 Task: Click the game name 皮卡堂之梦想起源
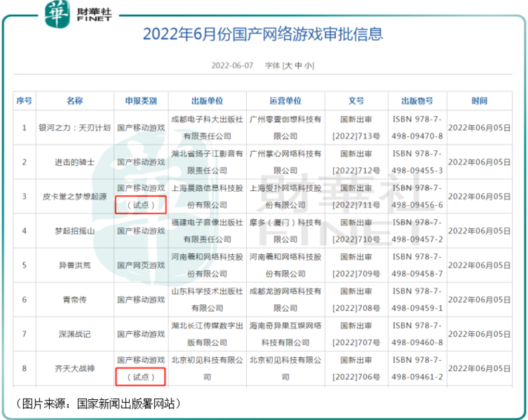(75, 196)
